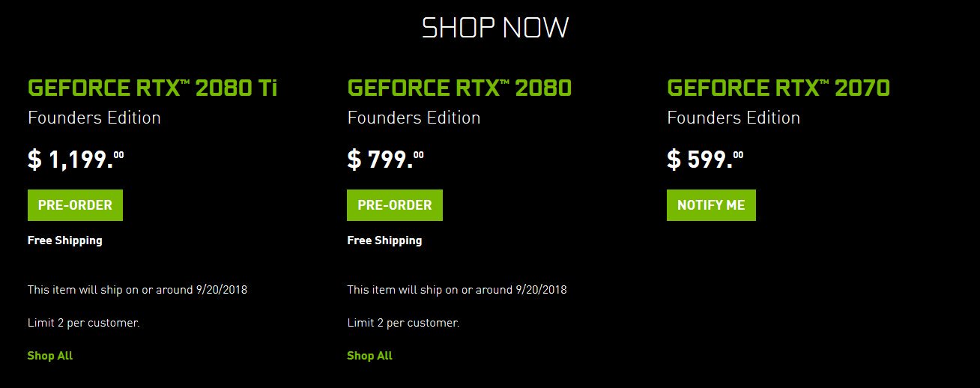Click Founders Edition under RTX 2070

(734, 118)
